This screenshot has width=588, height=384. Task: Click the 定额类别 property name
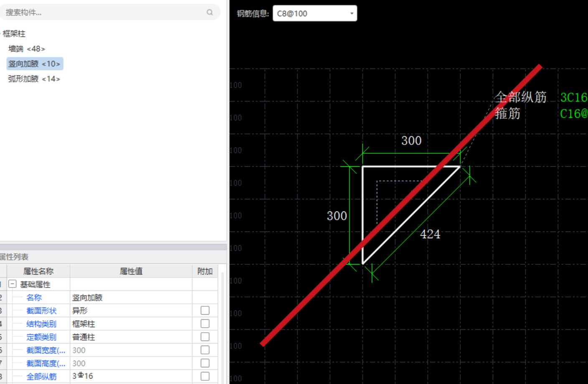pos(41,337)
